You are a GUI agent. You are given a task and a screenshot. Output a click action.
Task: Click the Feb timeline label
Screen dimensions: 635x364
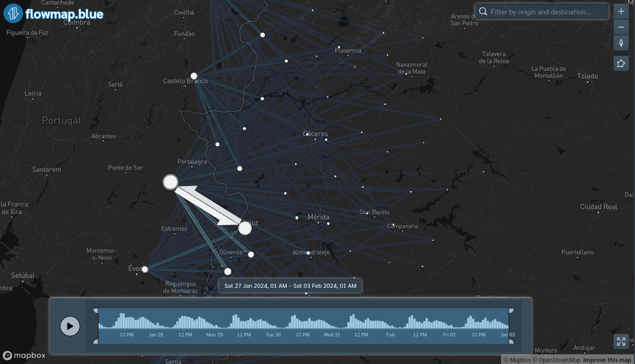[391, 335]
